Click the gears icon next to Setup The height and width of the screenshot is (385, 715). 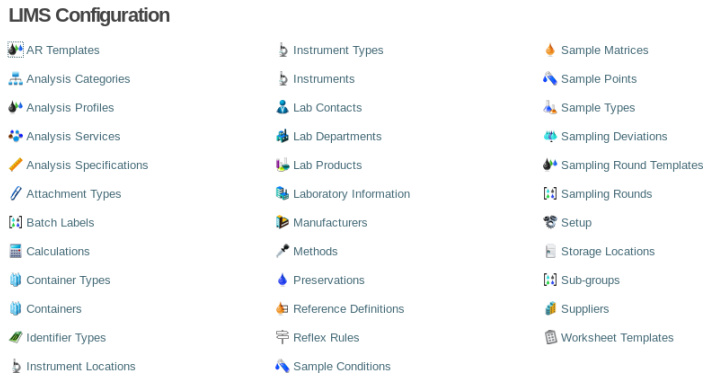[x=550, y=222]
